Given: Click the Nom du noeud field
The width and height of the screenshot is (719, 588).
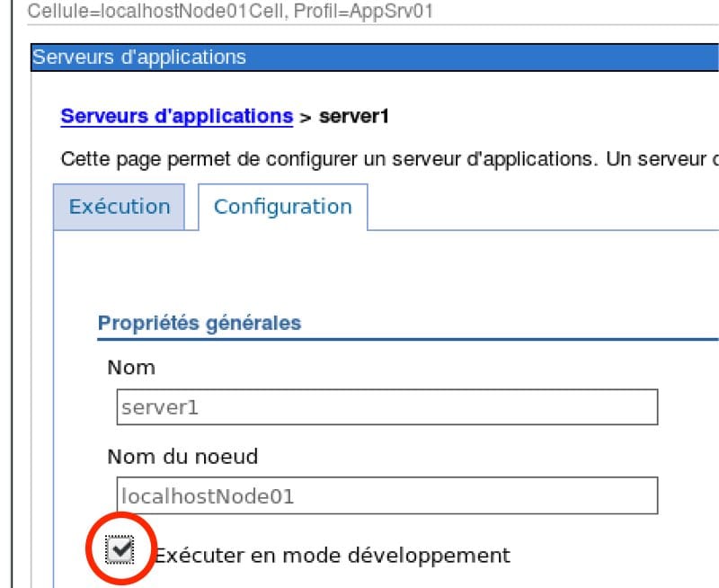Looking at the screenshot, I should pos(386,495).
